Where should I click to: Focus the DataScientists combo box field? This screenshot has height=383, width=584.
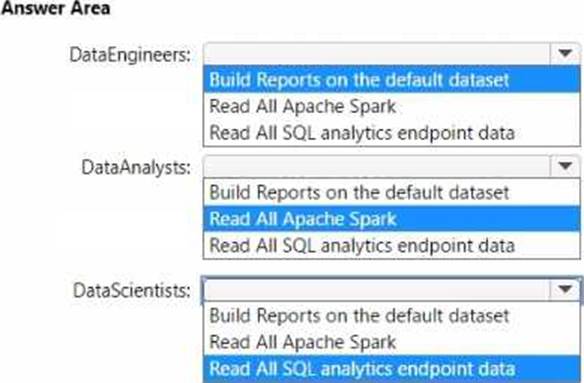click(377, 289)
